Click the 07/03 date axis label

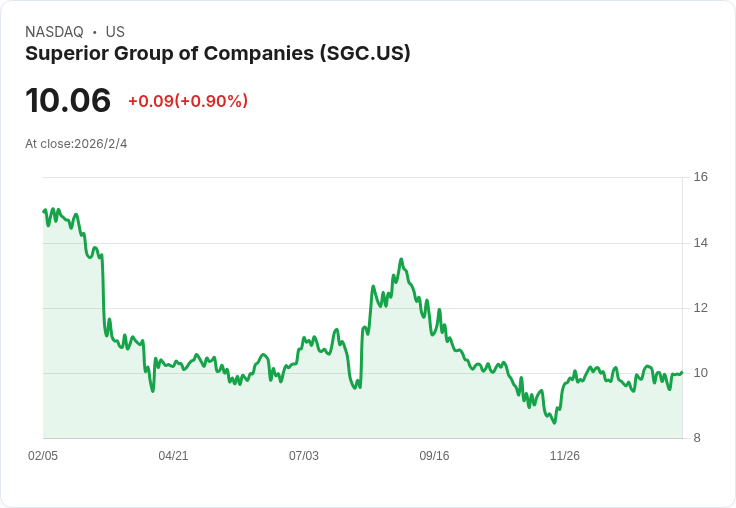[x=304, y=455]
